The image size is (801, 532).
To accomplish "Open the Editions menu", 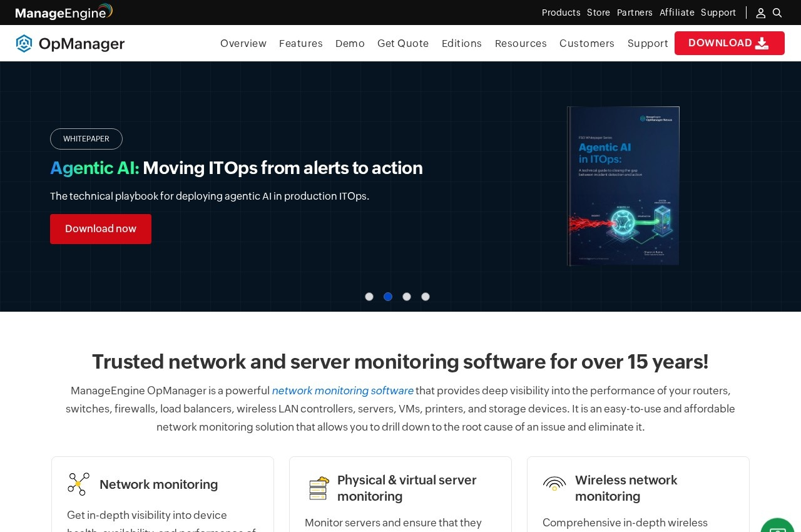I will [462, 43].
